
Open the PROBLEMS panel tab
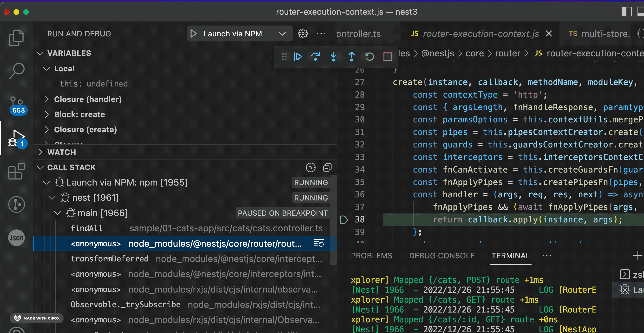coord(372,256)
